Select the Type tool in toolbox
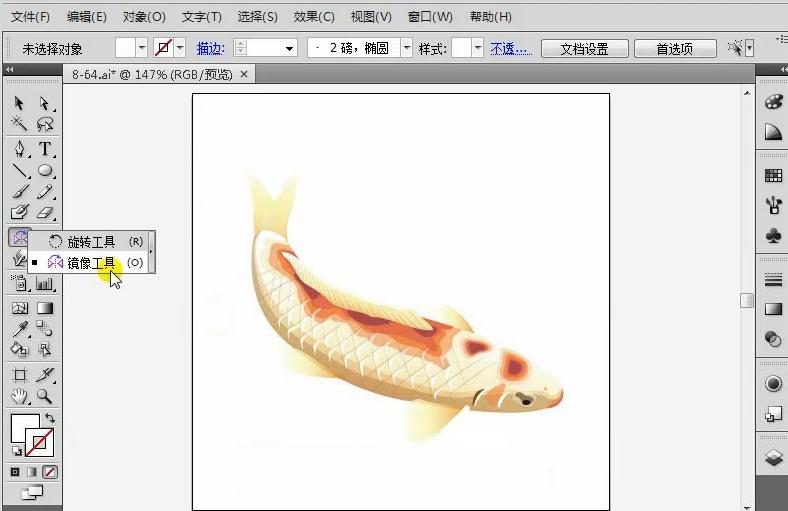Screen dimensions: 788x511 pyautogui.click(x=45, y=149)
